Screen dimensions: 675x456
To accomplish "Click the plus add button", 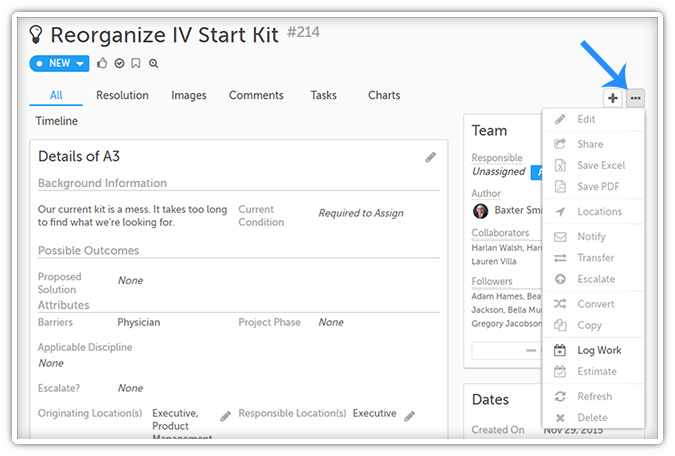I will coord(613,98).
